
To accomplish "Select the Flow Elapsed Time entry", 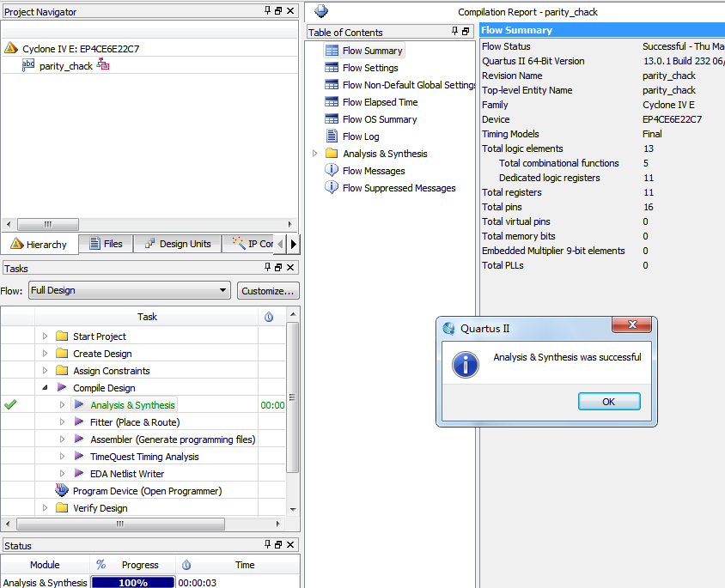I will 380,102.
